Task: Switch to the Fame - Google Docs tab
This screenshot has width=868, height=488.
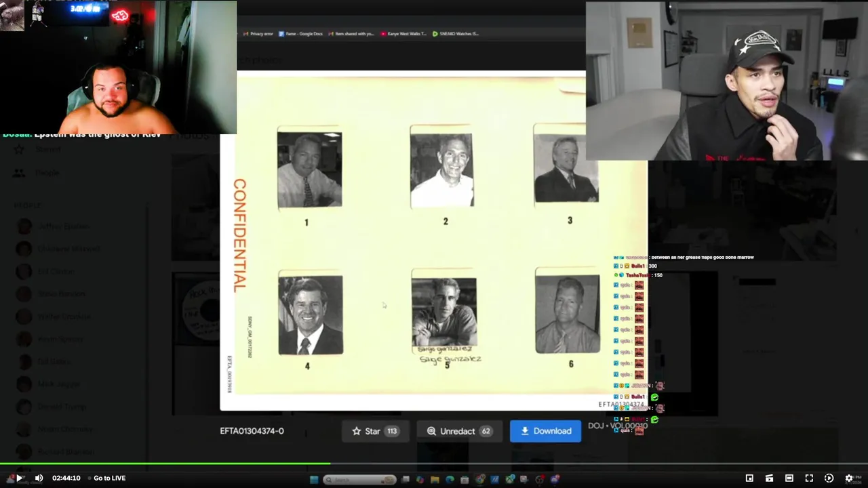Action: point(300,33)
